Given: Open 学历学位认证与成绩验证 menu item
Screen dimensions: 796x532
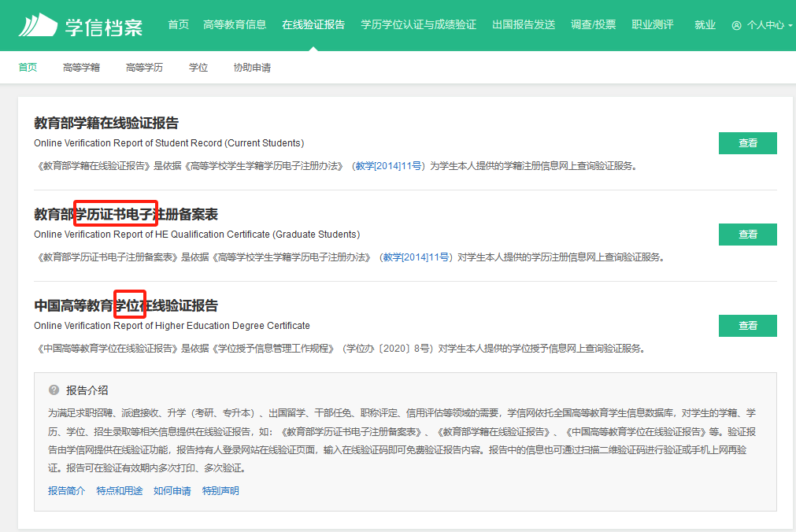Looking at the screenshot, I should tap(418, 24).
